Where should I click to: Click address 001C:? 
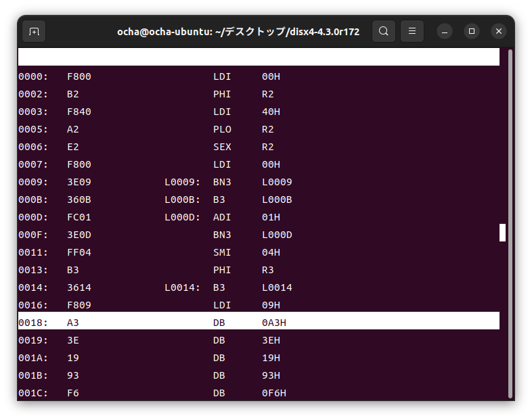(x=33, y=393)
